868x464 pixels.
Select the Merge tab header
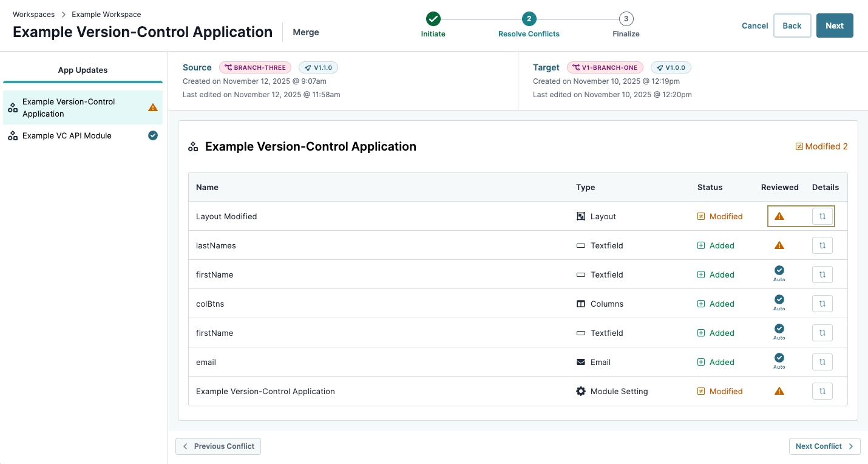click(305, 32)
